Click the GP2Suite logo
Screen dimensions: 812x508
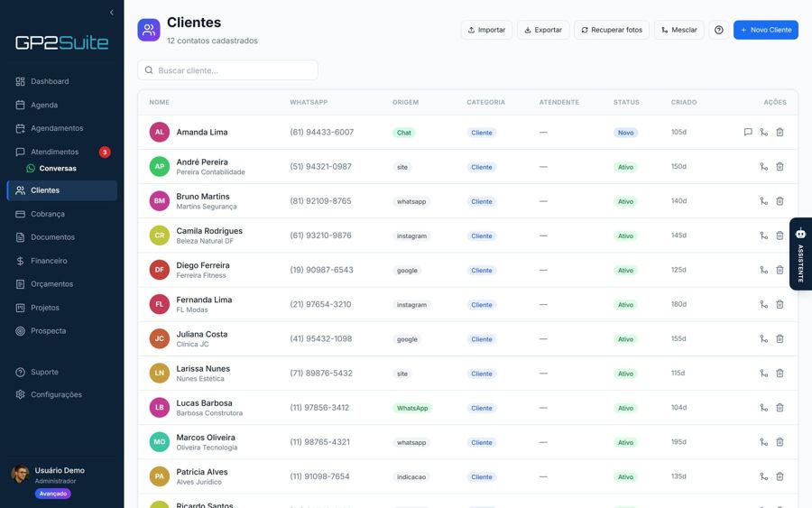[61, 42]
